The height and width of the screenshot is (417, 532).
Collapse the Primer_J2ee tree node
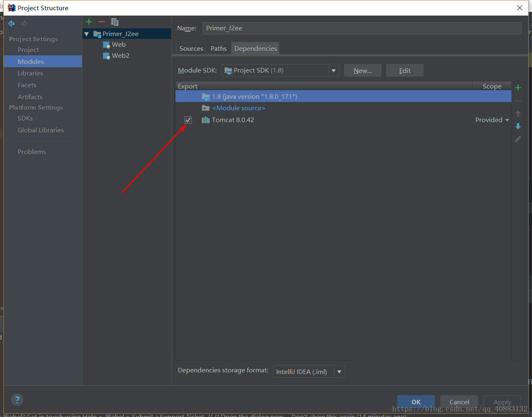coord(86,34)
